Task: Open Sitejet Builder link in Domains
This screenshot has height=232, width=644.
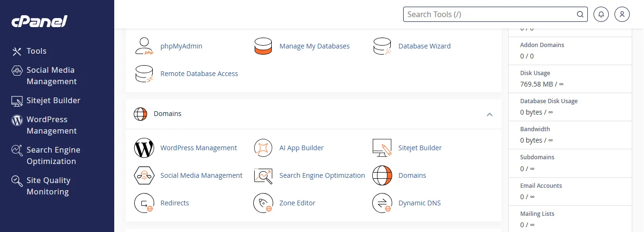Action: click(x=420, y=148)
